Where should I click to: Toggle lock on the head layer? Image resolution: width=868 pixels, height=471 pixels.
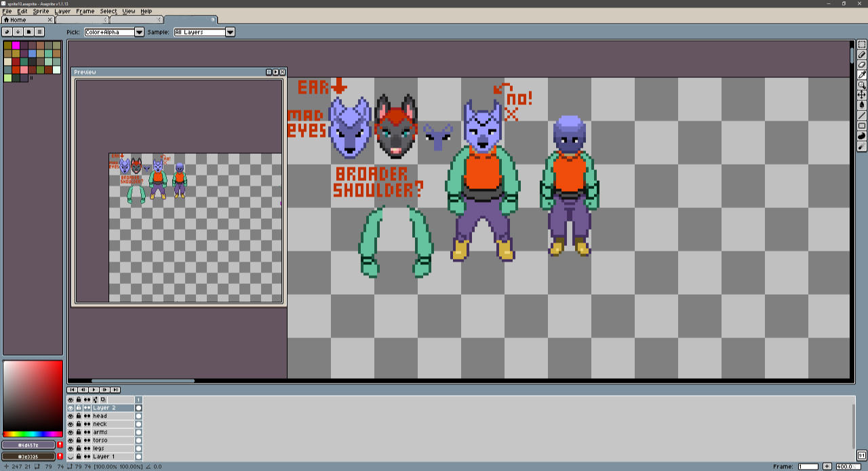(x=79, y=416)
